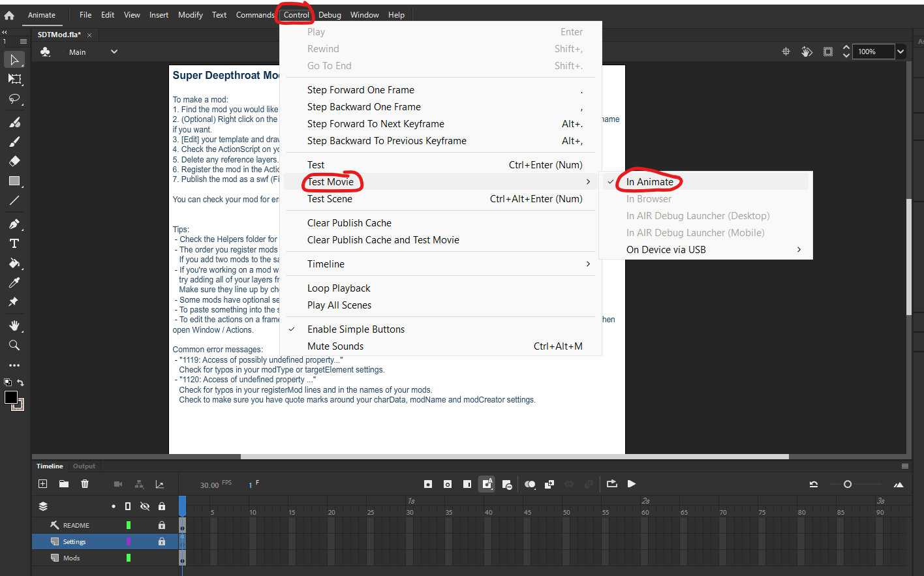Click the timeline zoom slider handle
The width and height of the screenshot is (924, 576).
pyautogui.click(x=848, y=484)
